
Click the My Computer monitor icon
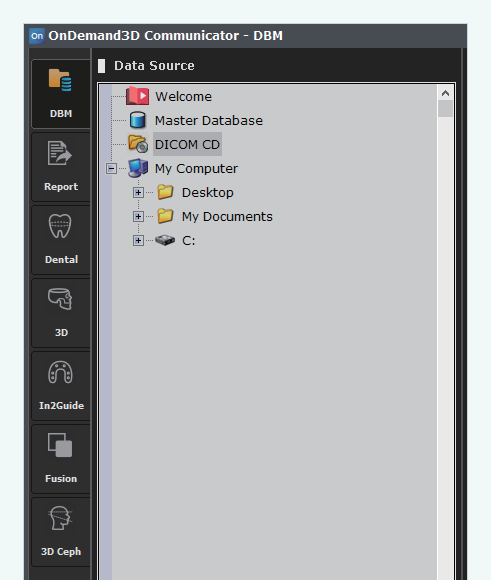tap(138, 168)
